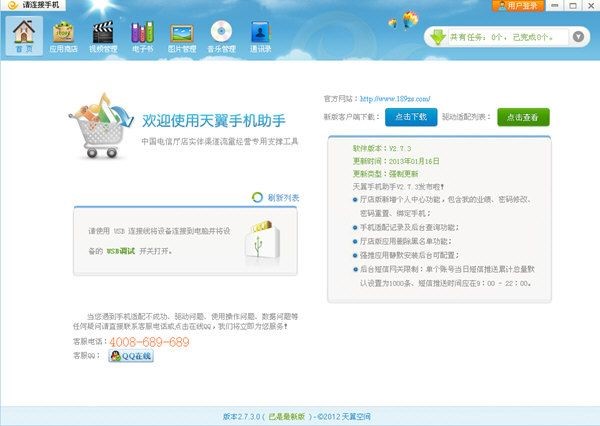Click the 欢迎使用天翼手机助手 heading
This screenshot has height=426, width=600.
[x=214, y=121]
